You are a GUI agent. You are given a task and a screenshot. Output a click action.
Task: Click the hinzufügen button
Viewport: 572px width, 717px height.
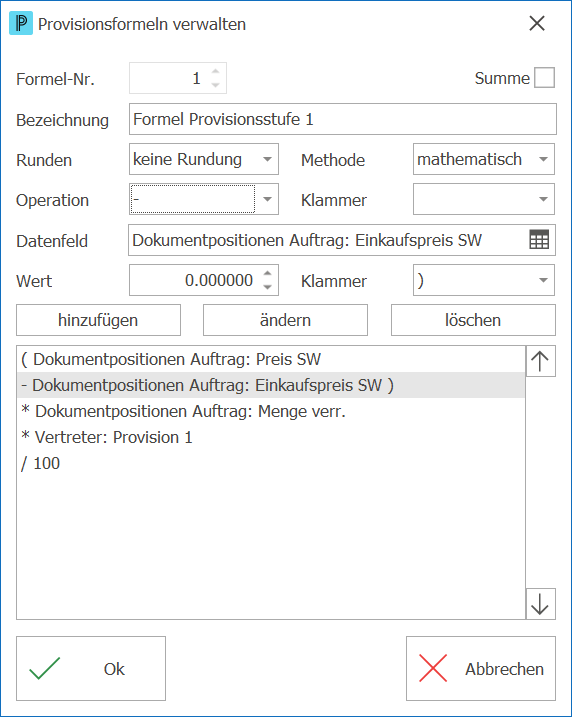98,320
